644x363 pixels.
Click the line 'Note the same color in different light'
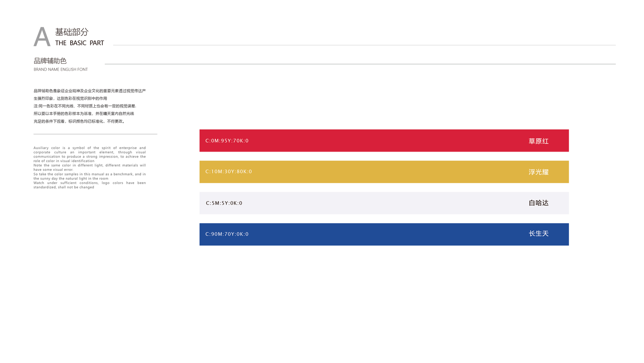tap(90, 168)
